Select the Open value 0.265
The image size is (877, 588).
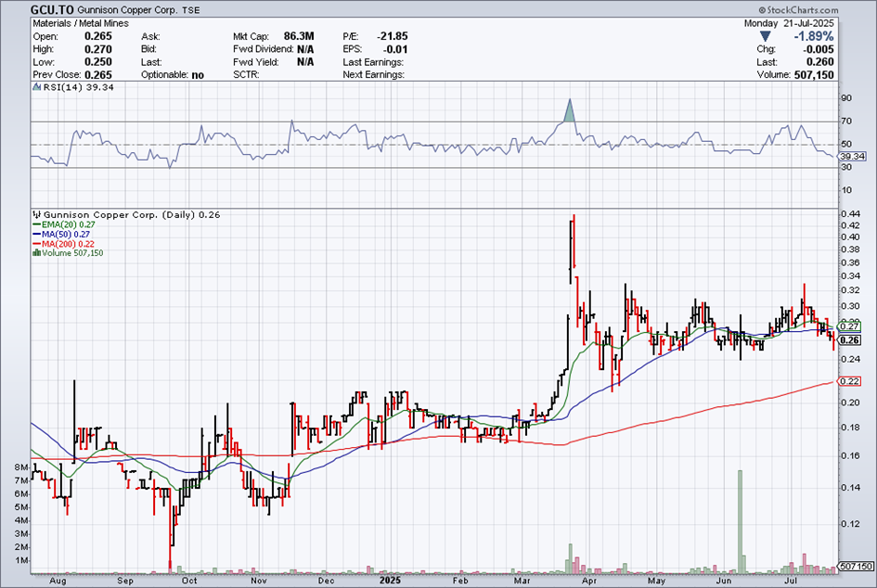(x=97, y=36)
